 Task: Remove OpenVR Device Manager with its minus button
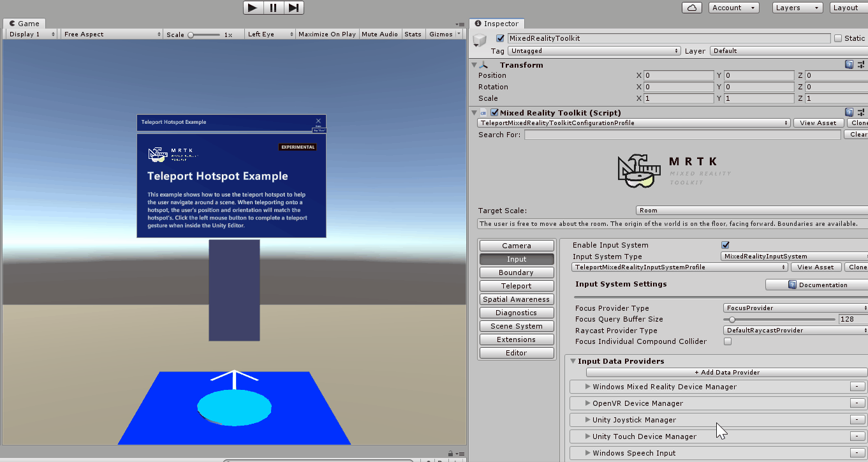pos(857,403)
